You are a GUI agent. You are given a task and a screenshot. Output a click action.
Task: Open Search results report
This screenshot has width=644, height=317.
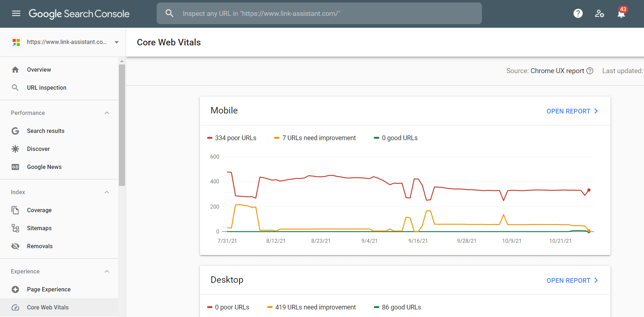click(59, 131)
